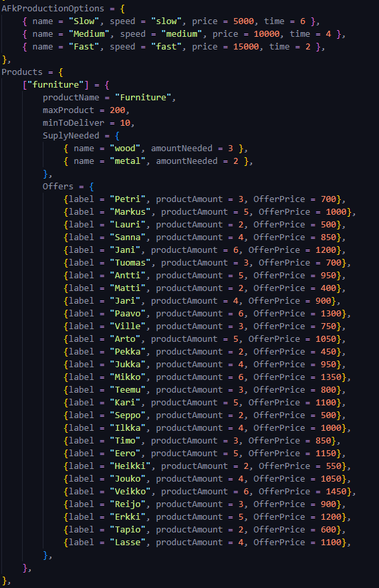379x588 pixels.
Task: Click the "Fast" name string
Action: (x=84, y=47)
